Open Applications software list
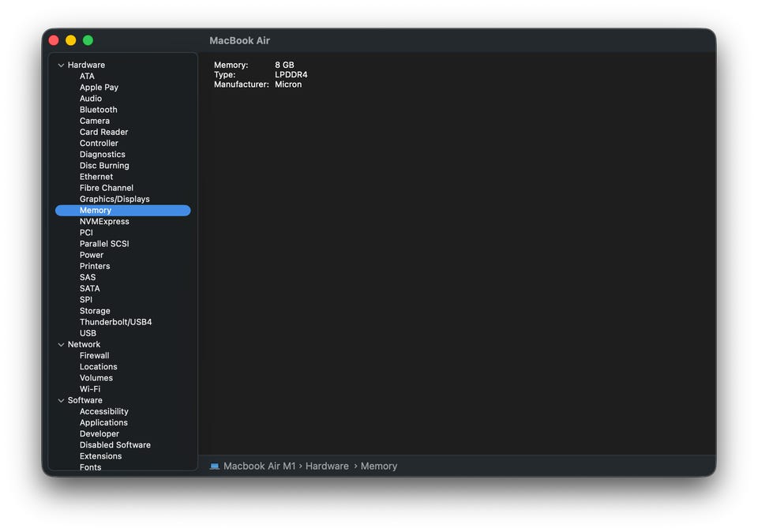Image resolution: width=758 pixels, height=532 pixels. click(103, 422)
